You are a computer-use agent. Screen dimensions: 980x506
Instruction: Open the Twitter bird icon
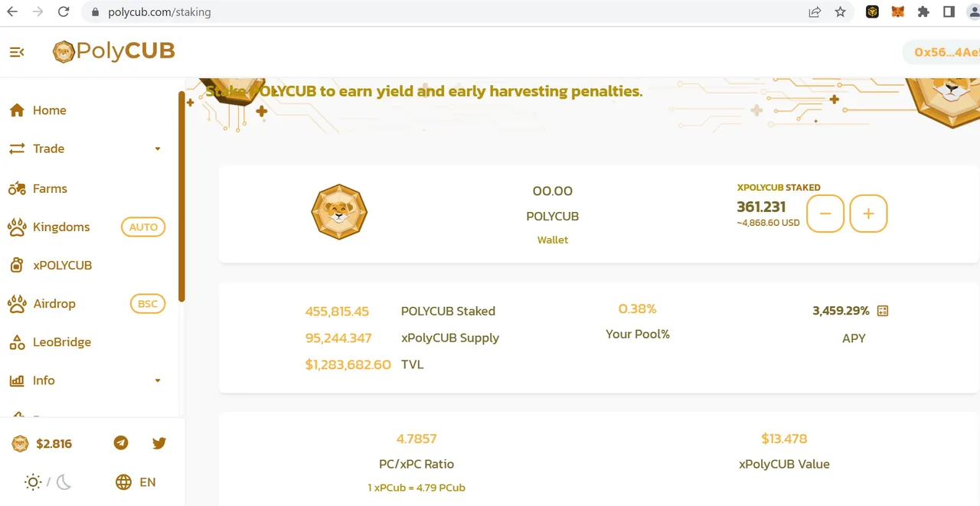[159, 442]
